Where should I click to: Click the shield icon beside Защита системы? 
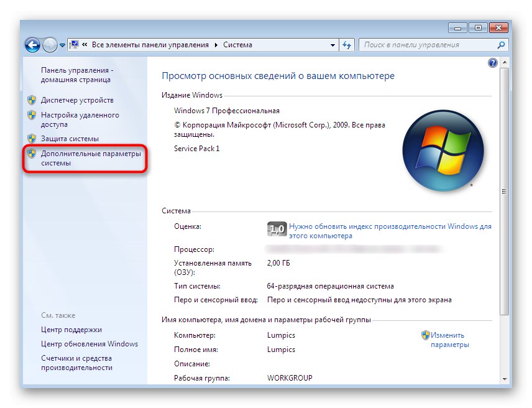pos(32,139)
